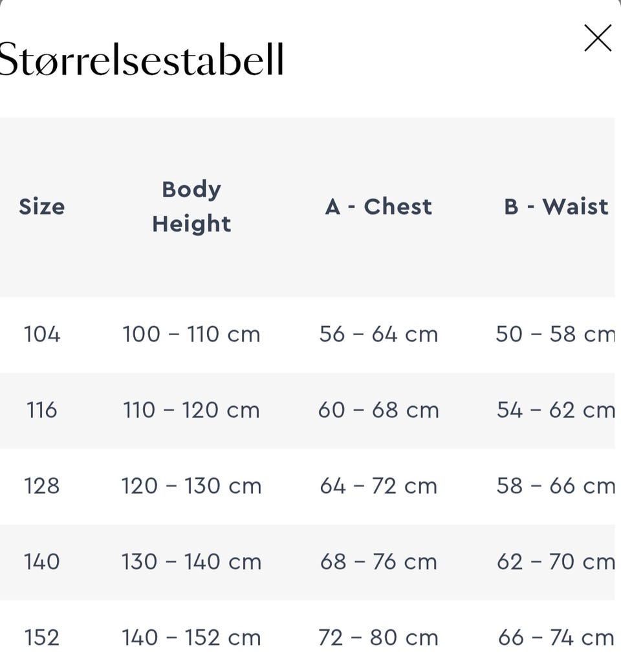Click the 68 – 76 cm chest value
Viewport: 621px width, 672px height.
point(378,561)
